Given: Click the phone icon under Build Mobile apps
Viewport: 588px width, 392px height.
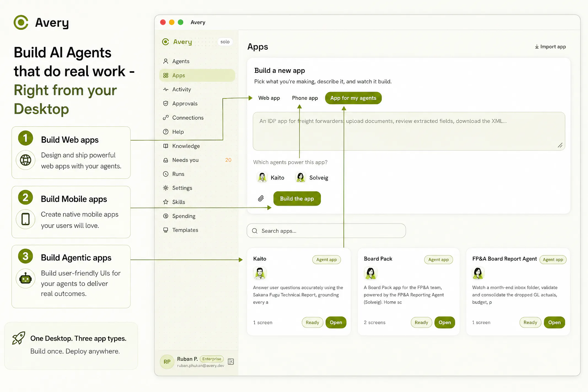Looking at the screenshot, I should point(26,219).
